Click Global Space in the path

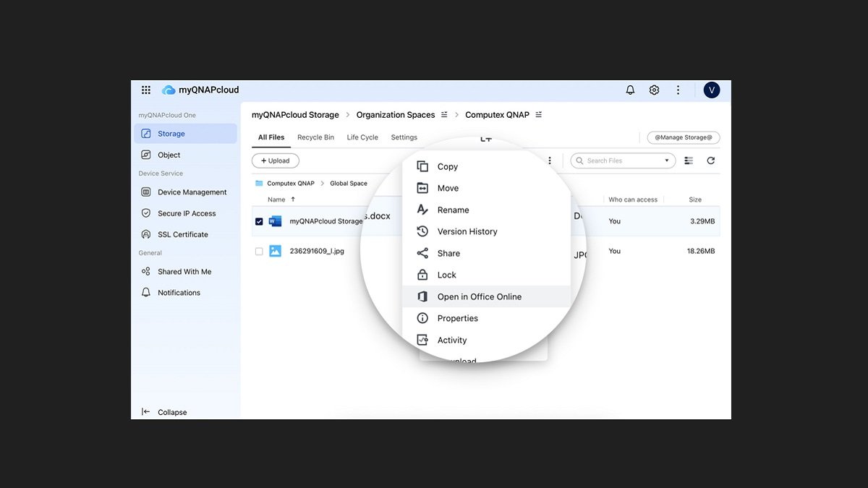click(x=349, y=184)
